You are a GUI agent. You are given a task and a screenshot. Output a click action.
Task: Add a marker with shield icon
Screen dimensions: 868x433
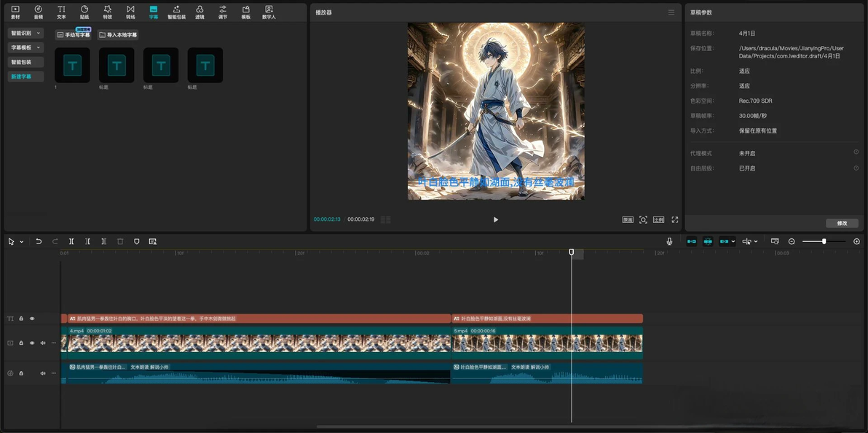tap(137, 242)
